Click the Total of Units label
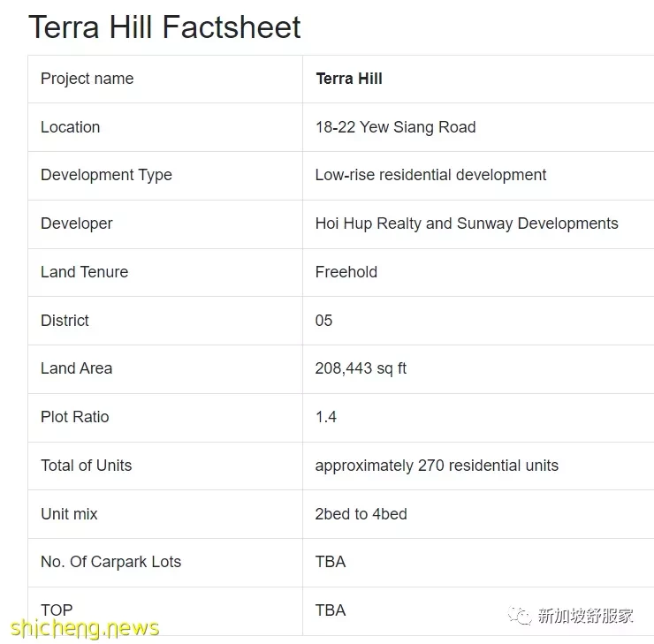Viewport: 654px width, 644px height. click(87, 466)
